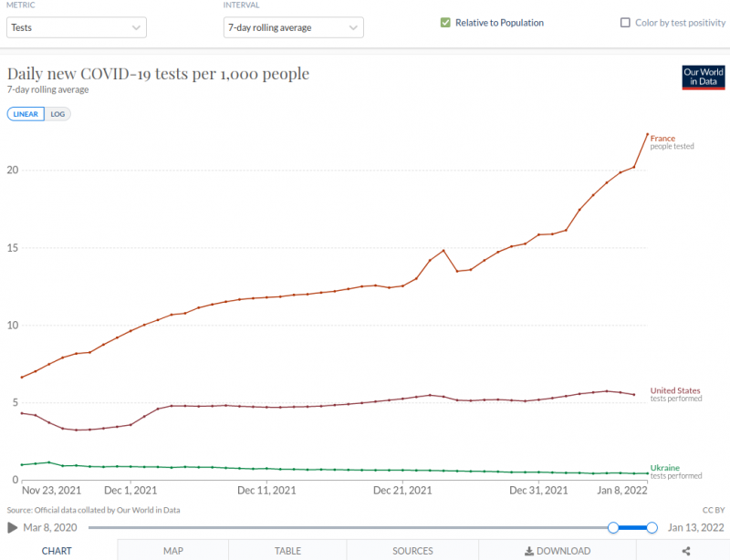Click the Our World in Data logo

[x=704, y=78]
